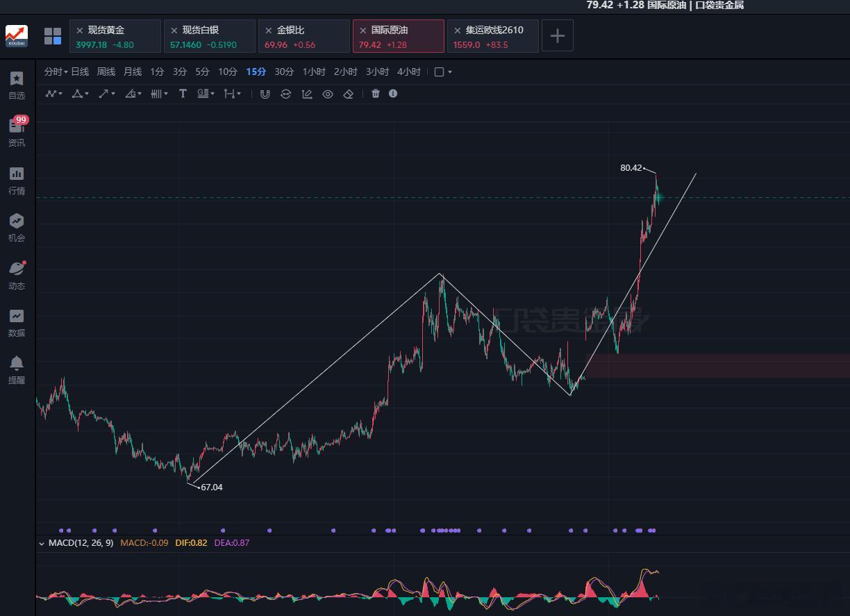Close the 现货白银 tab
Image resolution: width=850 pixels, height=616 pixels.
click(174, 31)
